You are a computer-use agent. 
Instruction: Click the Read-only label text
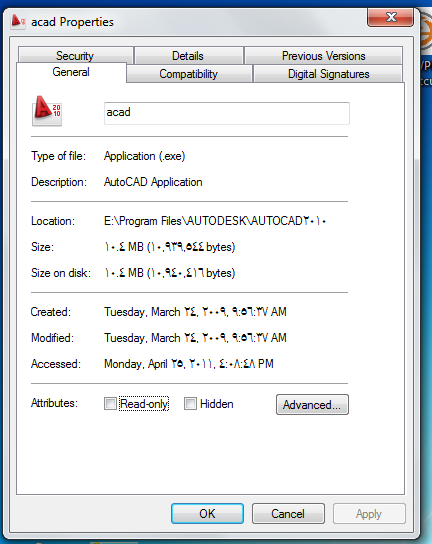point(144,404)
